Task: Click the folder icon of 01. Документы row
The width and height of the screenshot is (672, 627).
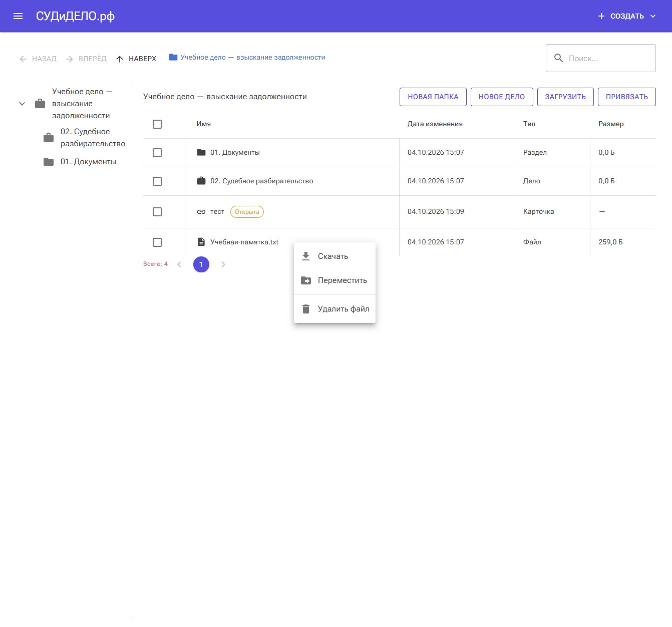Action: click(x=201, y=152)
